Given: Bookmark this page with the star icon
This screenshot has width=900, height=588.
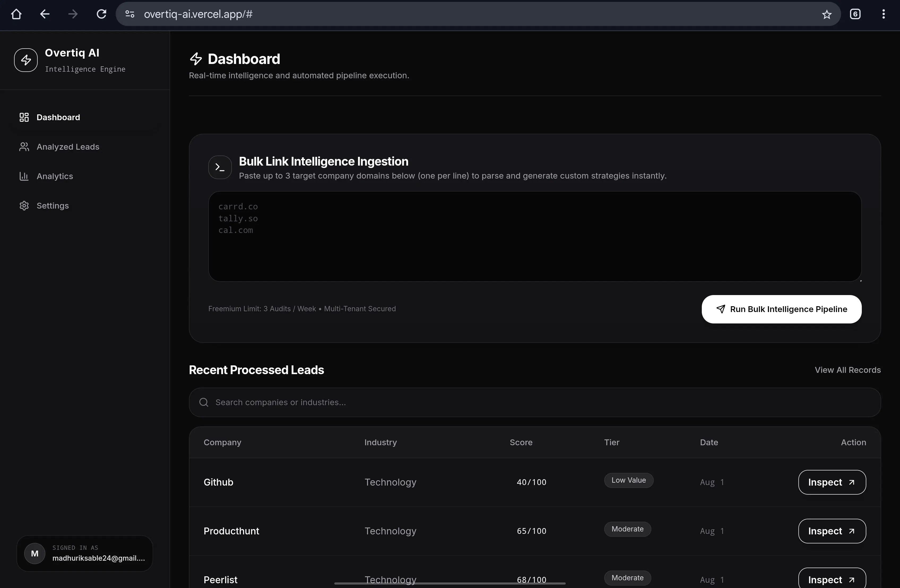Looking at the screenshot, I should [827, 14].
